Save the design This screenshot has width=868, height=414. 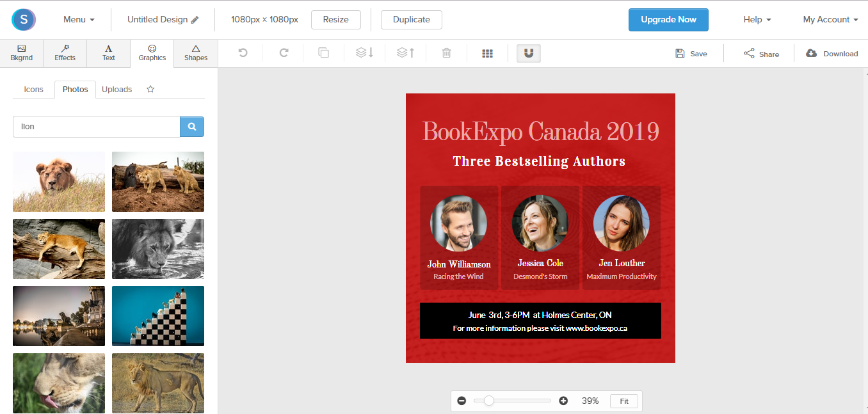point(691,54)
